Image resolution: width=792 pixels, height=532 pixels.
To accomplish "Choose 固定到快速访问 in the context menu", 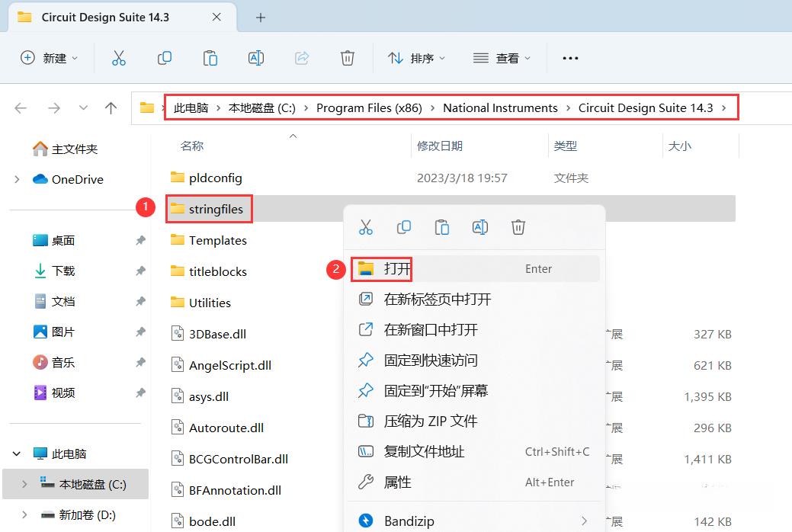I will coord(475,361).
